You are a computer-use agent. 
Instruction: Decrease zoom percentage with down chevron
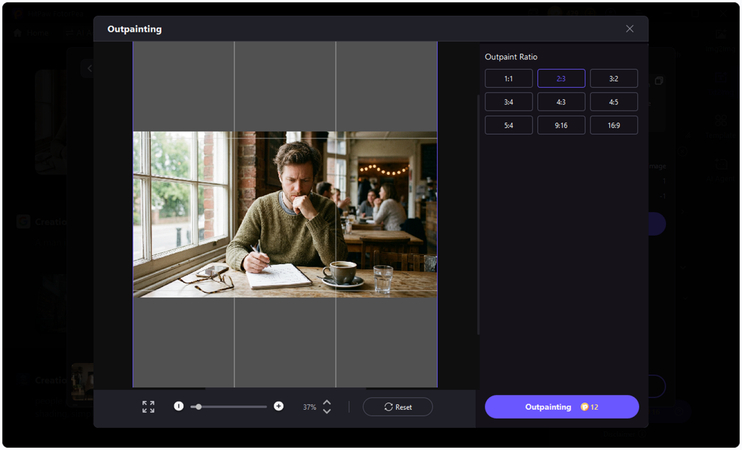(327, 412)
